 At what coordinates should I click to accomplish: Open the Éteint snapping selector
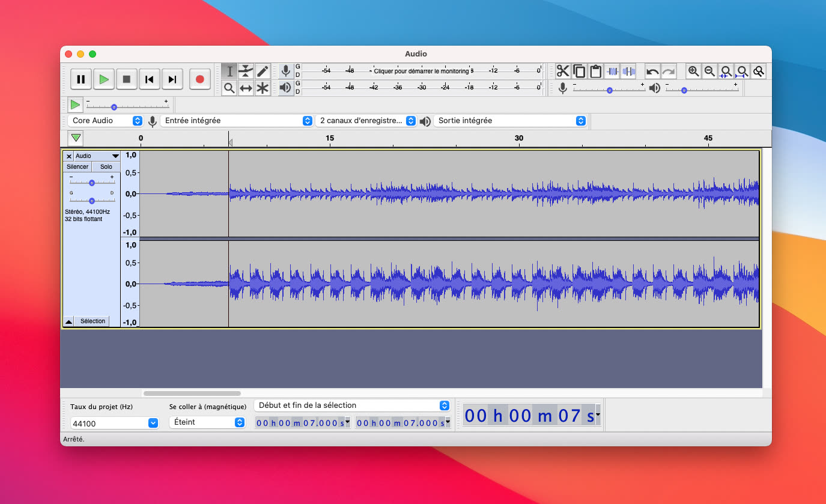coord(207,422)
